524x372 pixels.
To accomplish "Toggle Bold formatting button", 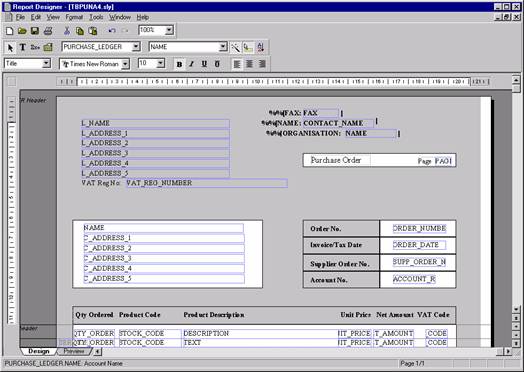I will click(x=179, y=64).
